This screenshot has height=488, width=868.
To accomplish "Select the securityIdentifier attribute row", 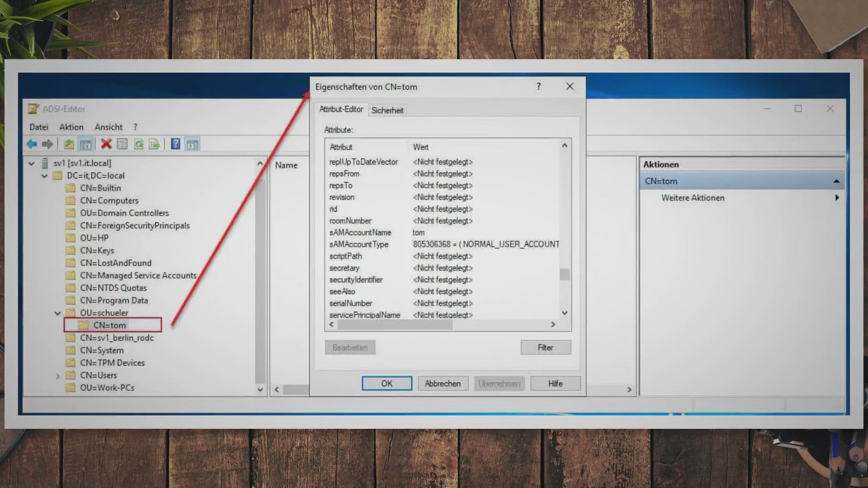I will [443, 280].
